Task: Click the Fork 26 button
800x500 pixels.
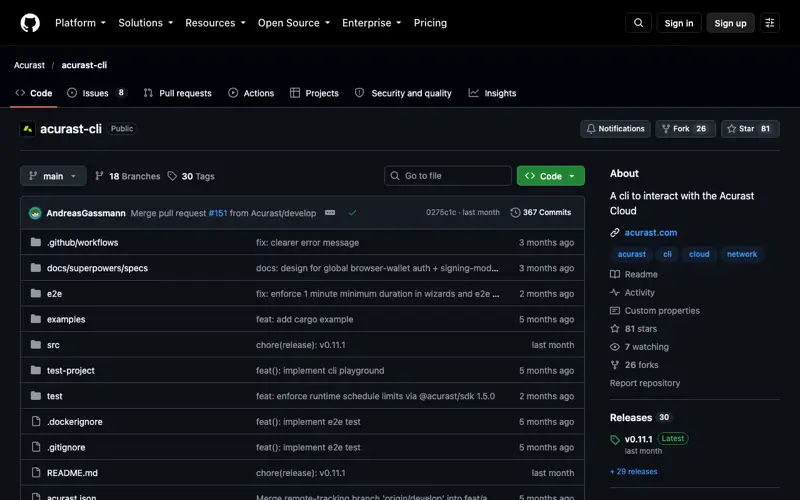Action: tap(685, 129)
